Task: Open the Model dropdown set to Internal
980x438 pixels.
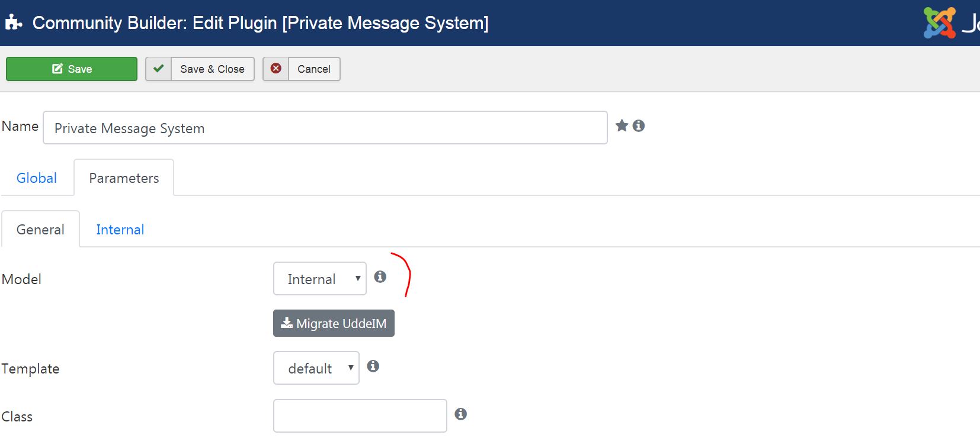Action: tap(320, 278)
